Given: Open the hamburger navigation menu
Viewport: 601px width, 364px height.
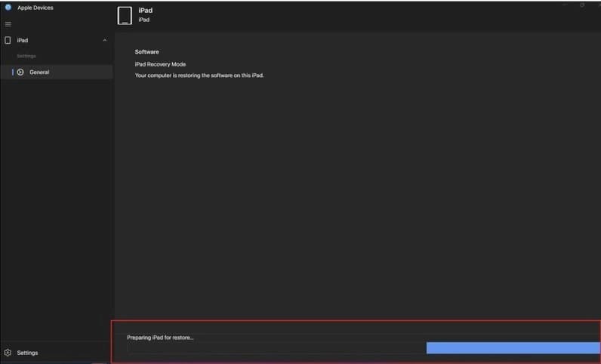Looking at the screenshot, I should click(x=8, y=23).
